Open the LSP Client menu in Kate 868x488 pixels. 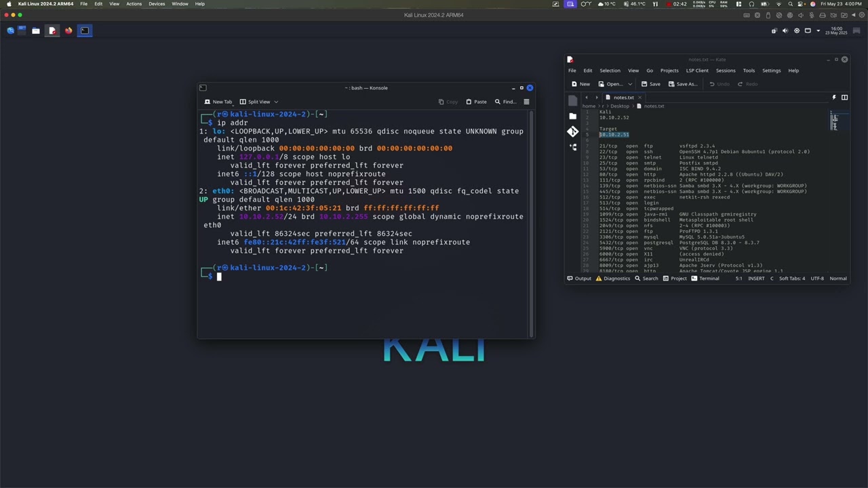697,70
